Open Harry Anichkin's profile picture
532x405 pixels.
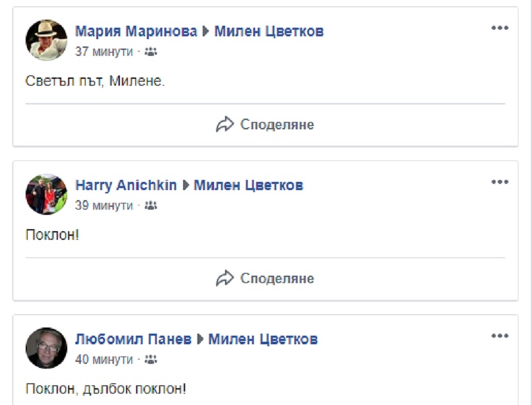tap(46, 194)
